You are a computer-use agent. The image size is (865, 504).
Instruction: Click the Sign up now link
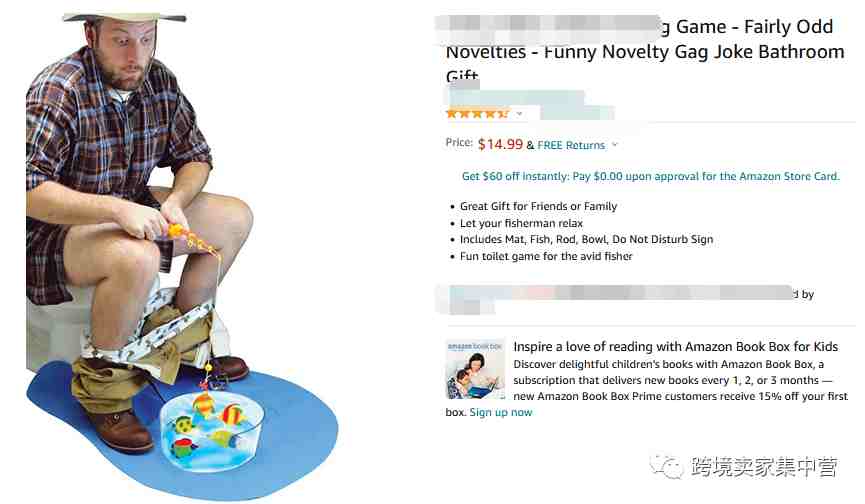click(501, 412)
